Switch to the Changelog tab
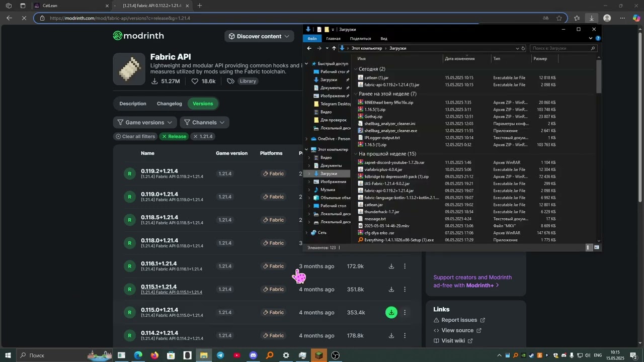This screenshot has height=362, width=644. click(170, 104)
